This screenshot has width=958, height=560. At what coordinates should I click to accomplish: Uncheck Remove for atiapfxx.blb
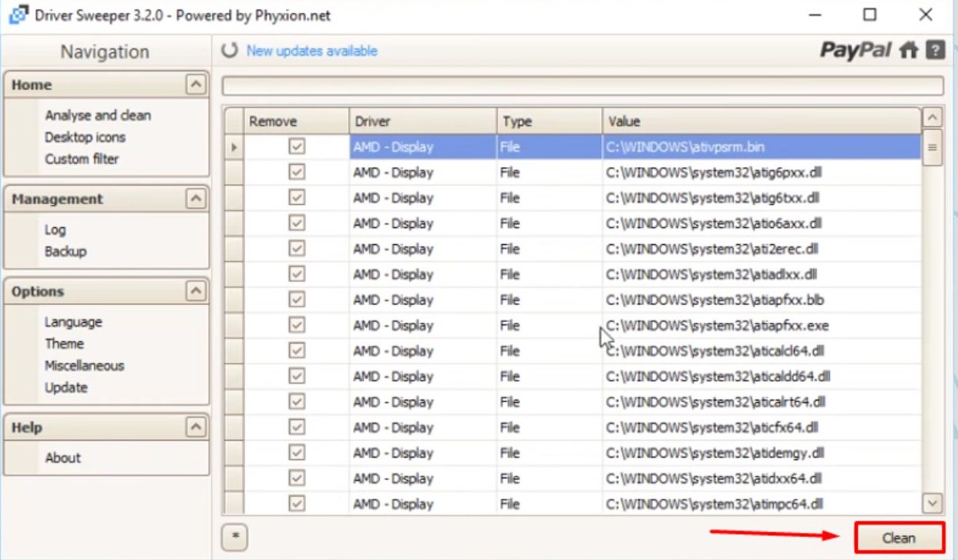click(297, 299)
